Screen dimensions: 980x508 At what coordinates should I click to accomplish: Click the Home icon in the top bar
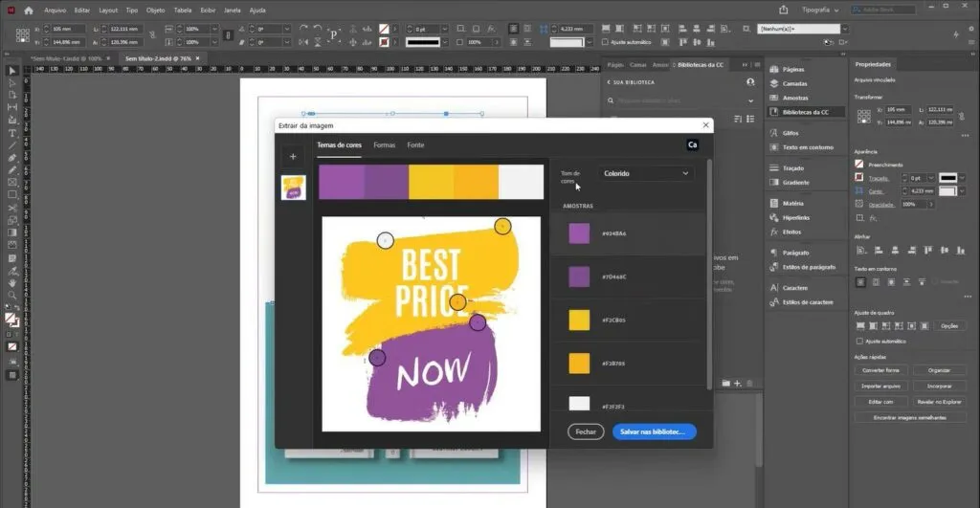tap(28, 10)
